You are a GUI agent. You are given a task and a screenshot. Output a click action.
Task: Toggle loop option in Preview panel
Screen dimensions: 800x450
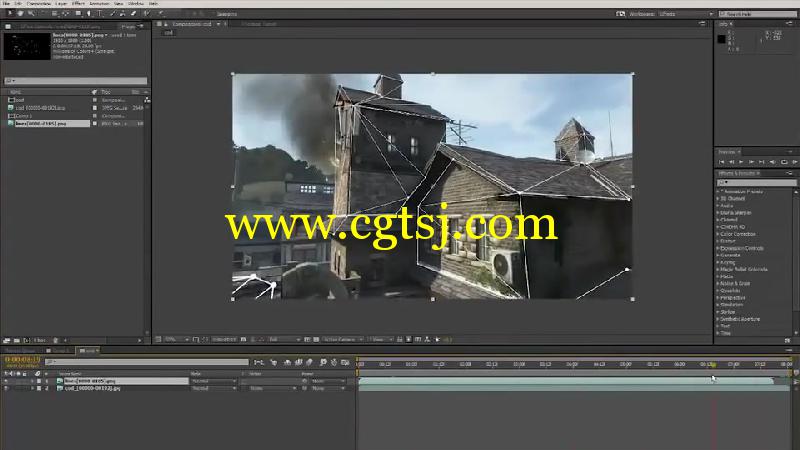[784, 162]
